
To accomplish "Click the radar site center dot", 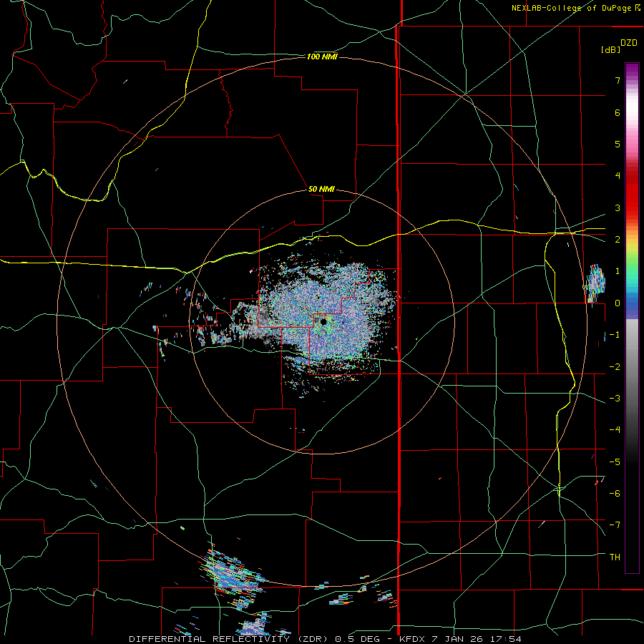I will (323, 321).
